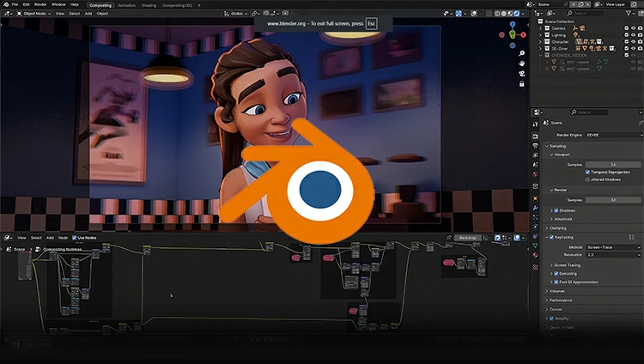Toggle the camera view gizmo in the viewport
644x364 pixels.
[x=521, y=74]
